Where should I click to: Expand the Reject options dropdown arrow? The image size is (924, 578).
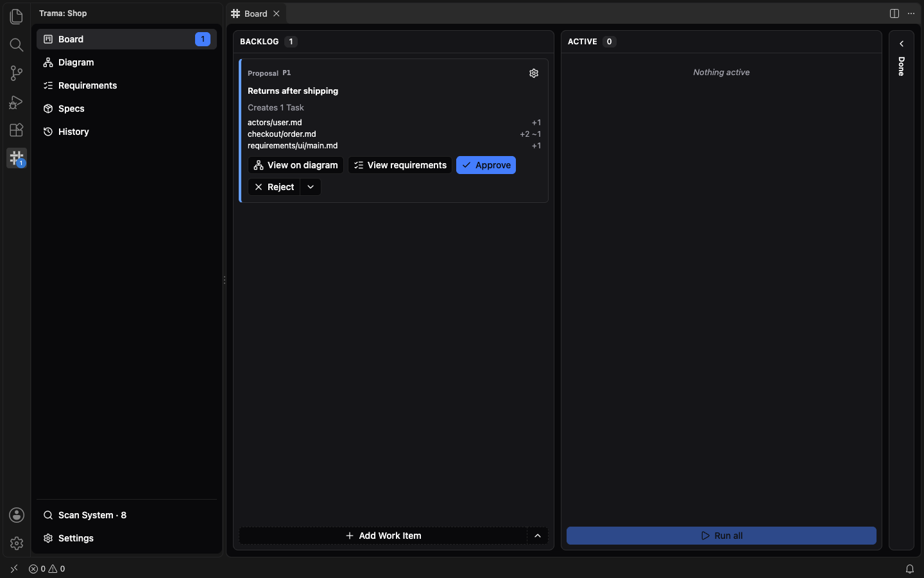pyautogui.click(x=311, y=187)
